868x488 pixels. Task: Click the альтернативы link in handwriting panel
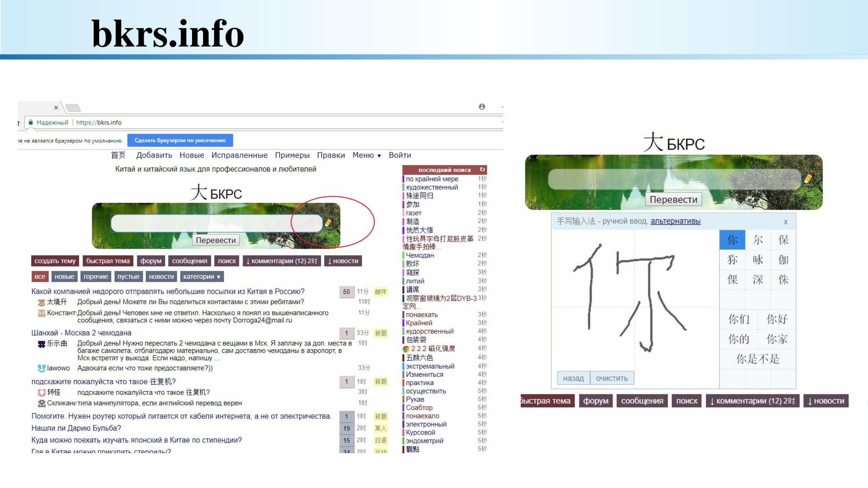[x=675, y=221]
